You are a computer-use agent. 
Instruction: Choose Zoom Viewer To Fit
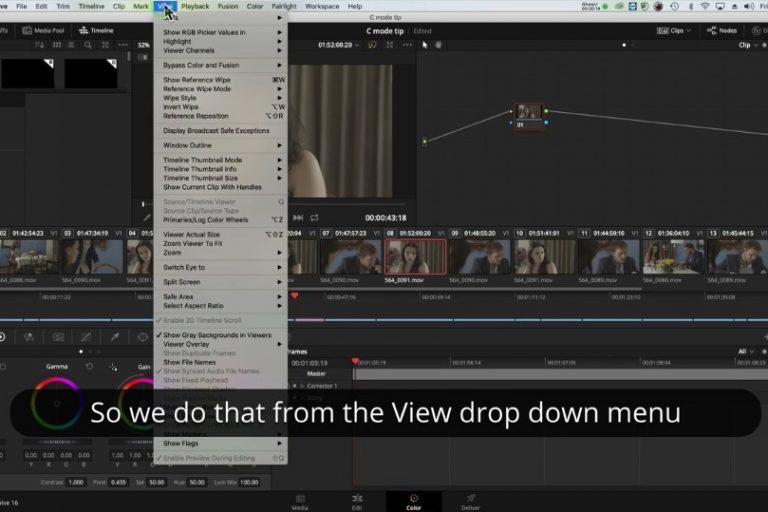[x=220, y=244]
